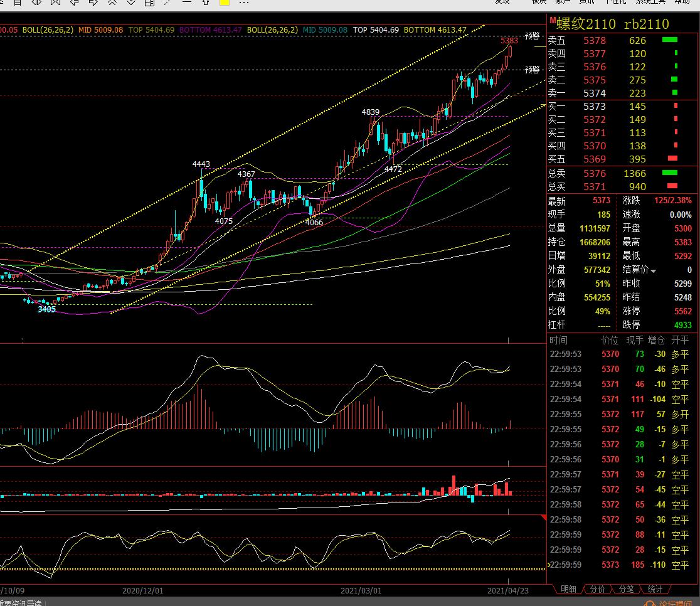Viewport: 700px width, 606px height.
Task: Click the 3405 low label on chart
Action: 47,309
